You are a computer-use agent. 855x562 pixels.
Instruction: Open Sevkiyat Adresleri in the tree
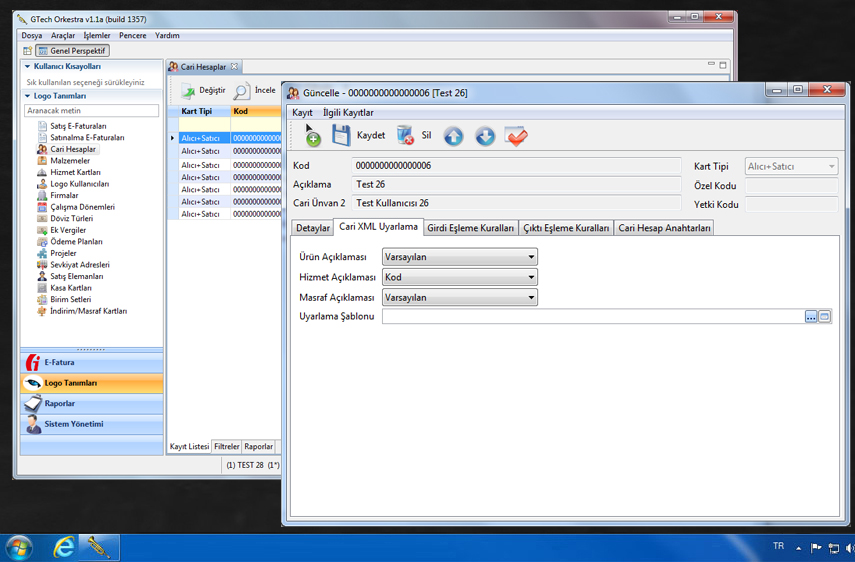[80, 265]
